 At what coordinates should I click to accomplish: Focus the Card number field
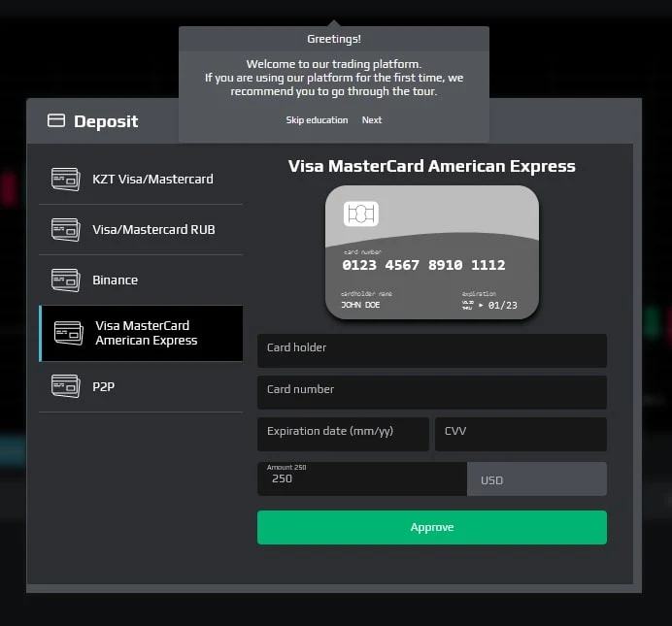[x=432, y=393]
